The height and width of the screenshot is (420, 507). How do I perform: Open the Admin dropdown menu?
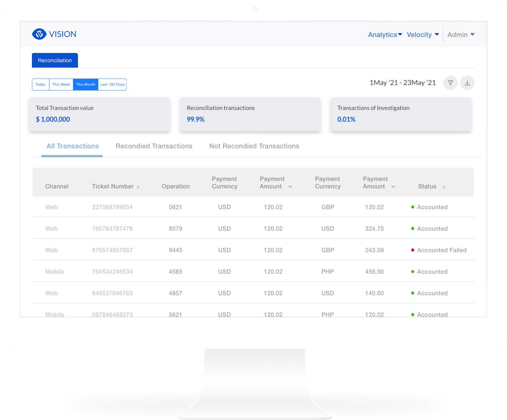(461, 35)
